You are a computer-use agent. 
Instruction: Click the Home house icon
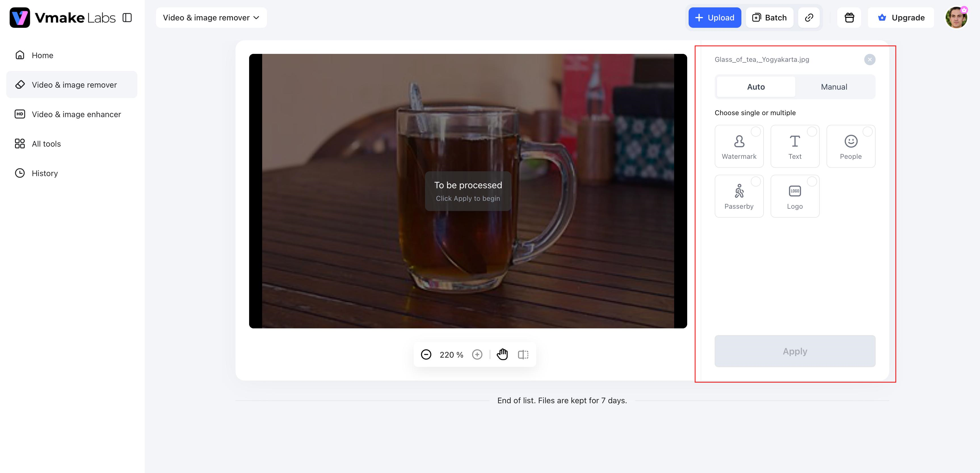(x=20, y=55)
